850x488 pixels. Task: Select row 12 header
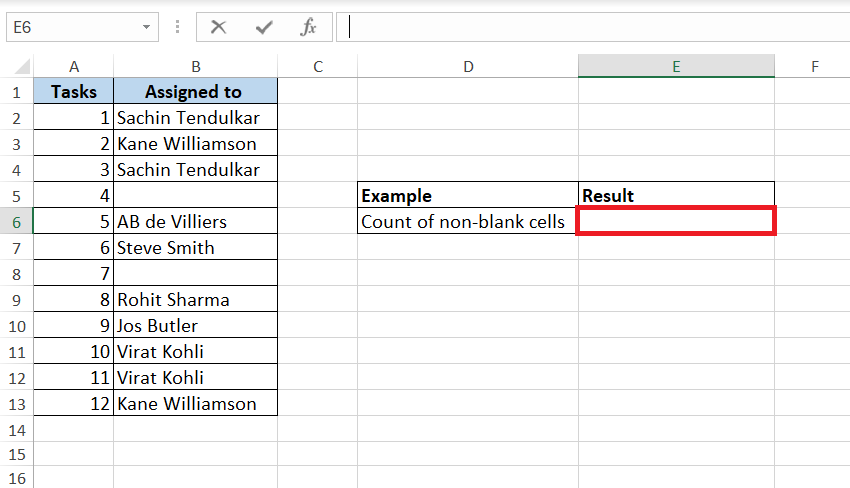click(x=16, y=377)
